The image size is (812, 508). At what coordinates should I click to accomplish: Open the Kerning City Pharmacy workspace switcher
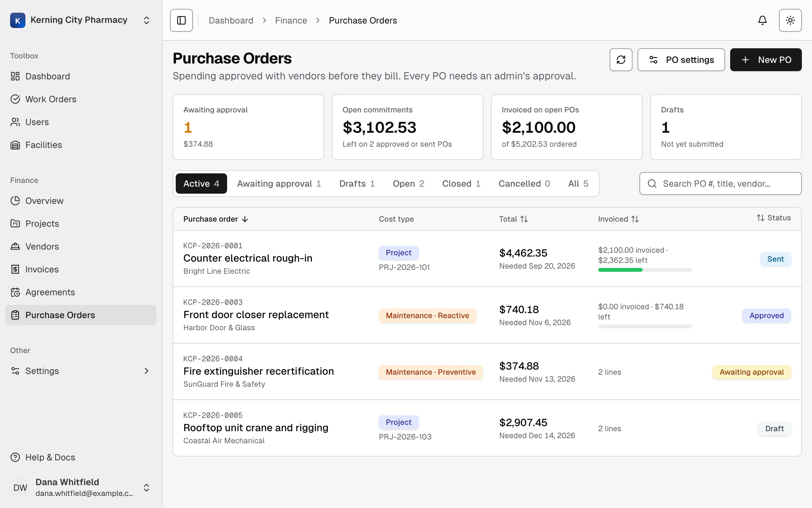pos(81,20)
